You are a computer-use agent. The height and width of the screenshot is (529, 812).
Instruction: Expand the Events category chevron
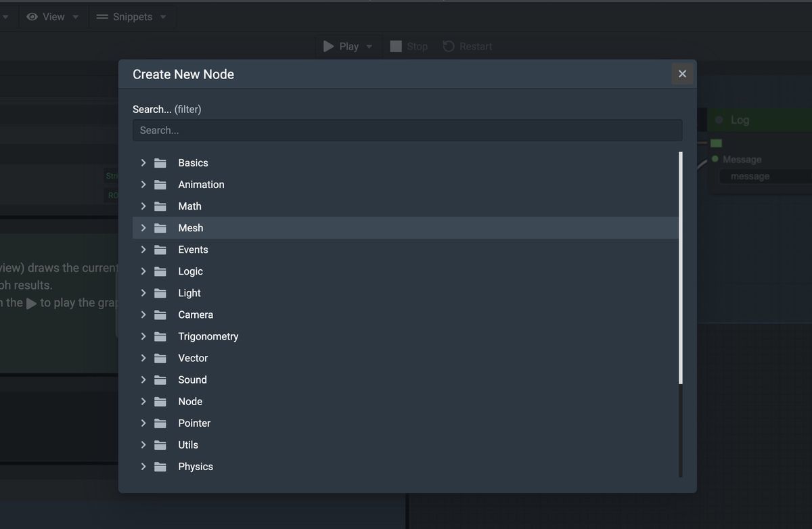(143, 249)
